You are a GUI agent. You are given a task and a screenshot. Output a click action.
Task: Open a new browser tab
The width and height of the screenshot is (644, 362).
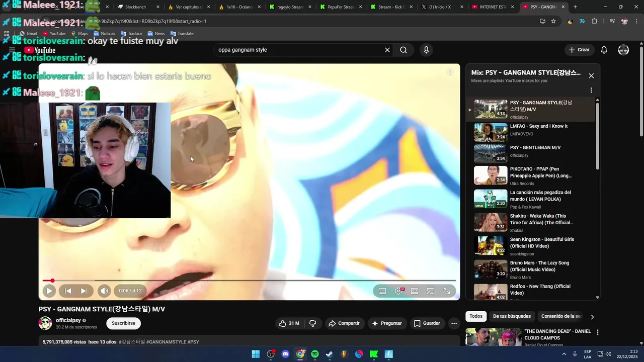[x=575, y=7]
